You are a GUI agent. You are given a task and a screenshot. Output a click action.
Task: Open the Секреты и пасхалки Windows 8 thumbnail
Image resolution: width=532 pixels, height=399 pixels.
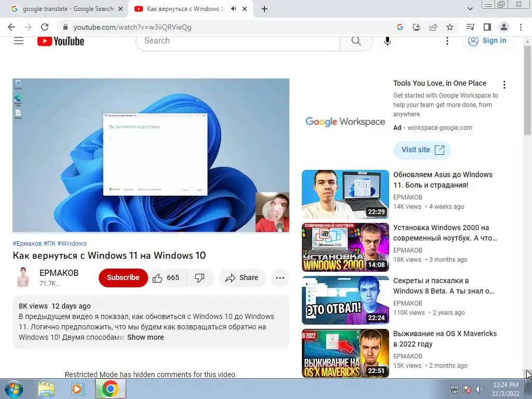pyautogui.click(x=345, y=300)
